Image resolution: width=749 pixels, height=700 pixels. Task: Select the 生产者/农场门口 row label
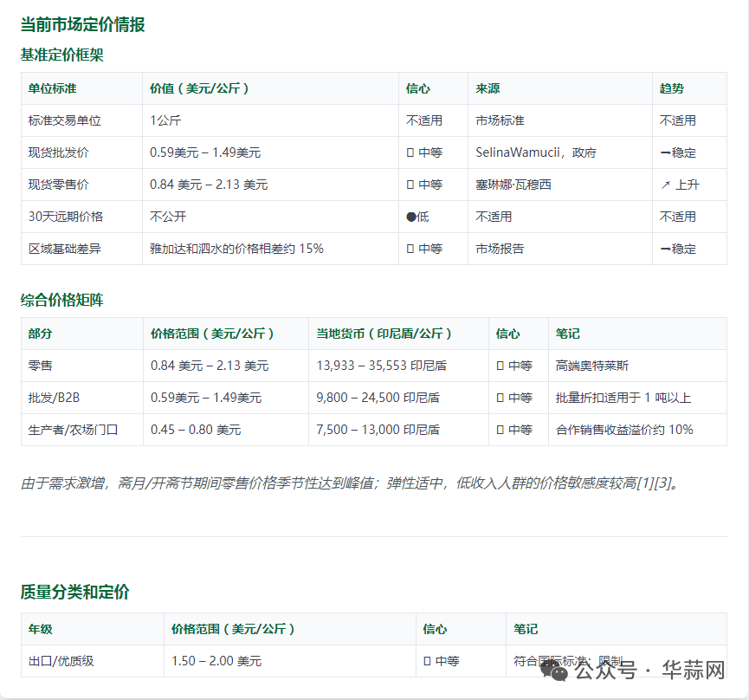[73, 430]
